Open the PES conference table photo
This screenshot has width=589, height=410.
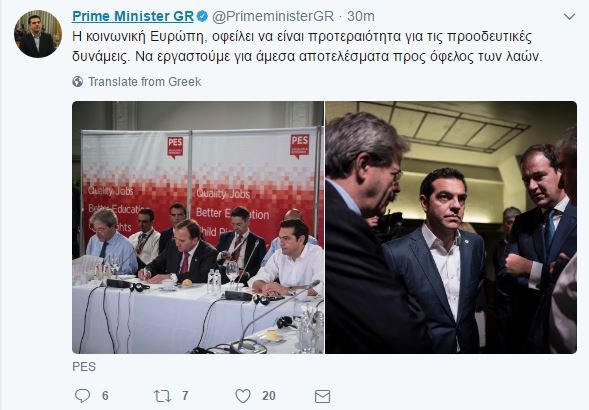(198, 227)
